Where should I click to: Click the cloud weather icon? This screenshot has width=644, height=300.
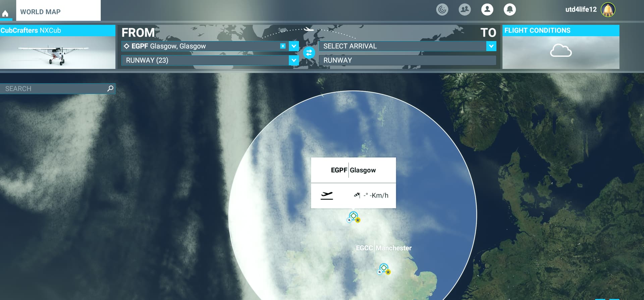click(x=561, y=50)
